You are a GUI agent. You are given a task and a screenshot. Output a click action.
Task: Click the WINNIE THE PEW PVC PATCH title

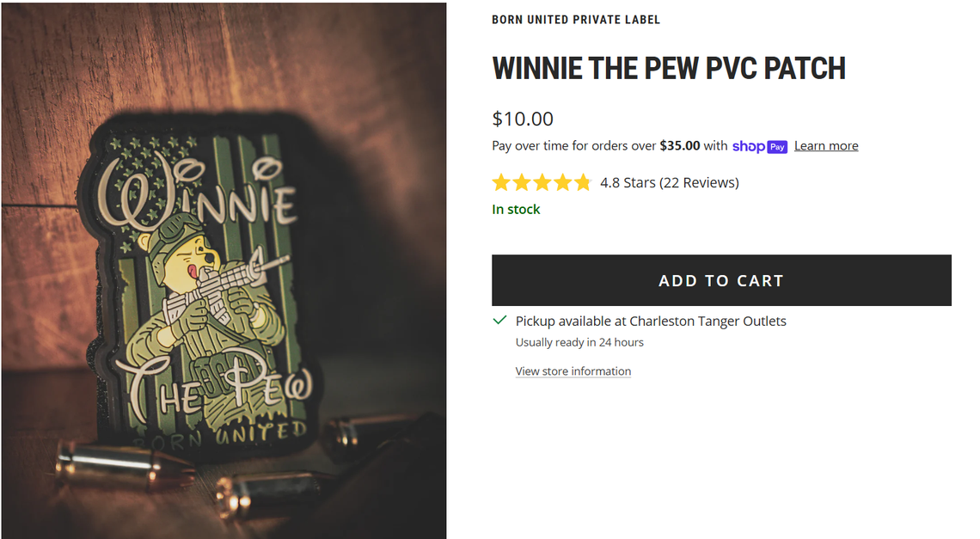(x=669, y=68)
